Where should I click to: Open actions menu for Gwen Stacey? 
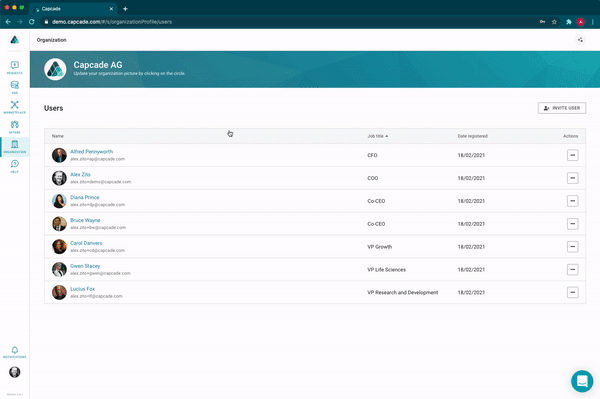[x=572, y=269]
